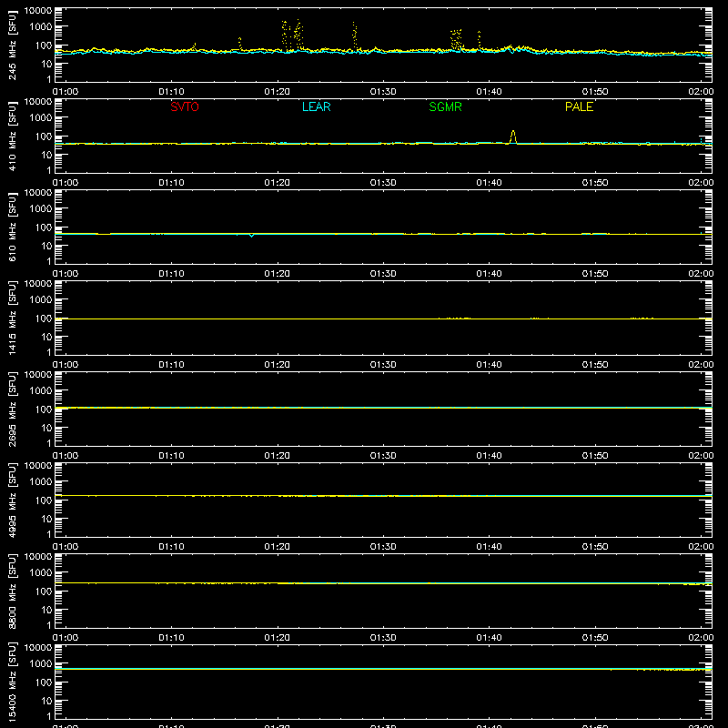Click the 01:10 time label under 1415 MHz plot
This screenshot has height=728, width=728.
171,365
